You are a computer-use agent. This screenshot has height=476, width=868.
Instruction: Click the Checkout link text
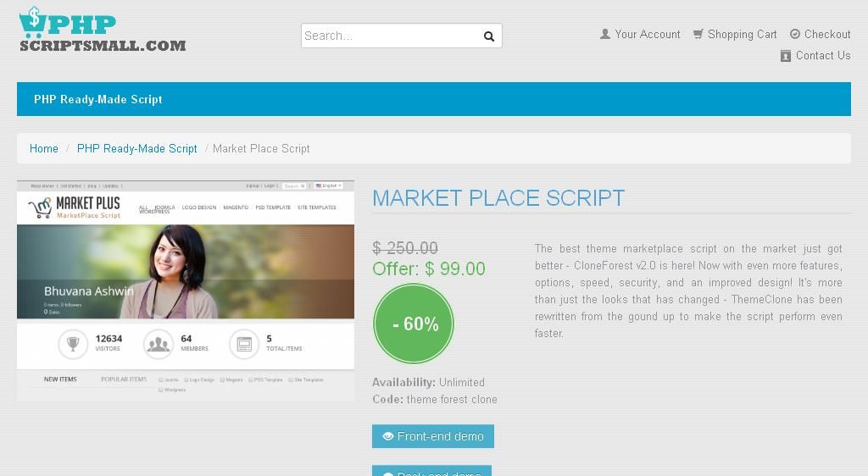point(827,34)
